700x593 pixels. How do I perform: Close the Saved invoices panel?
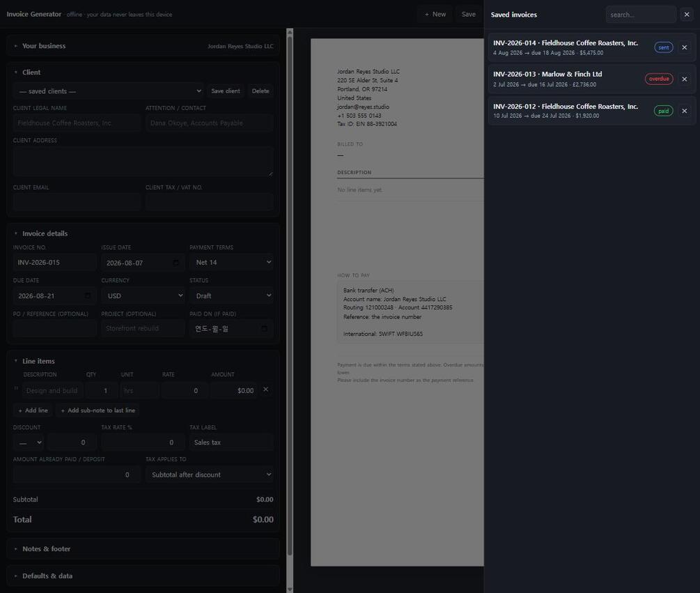(x=687, y=15)
